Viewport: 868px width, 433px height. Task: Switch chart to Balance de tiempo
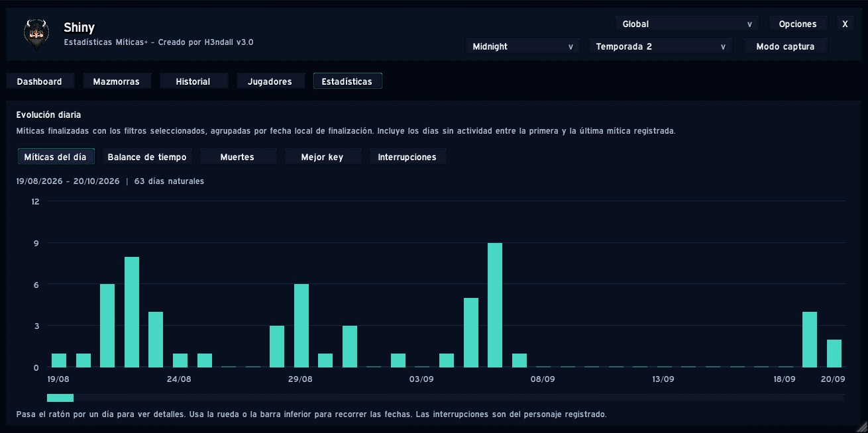(147, 157)
